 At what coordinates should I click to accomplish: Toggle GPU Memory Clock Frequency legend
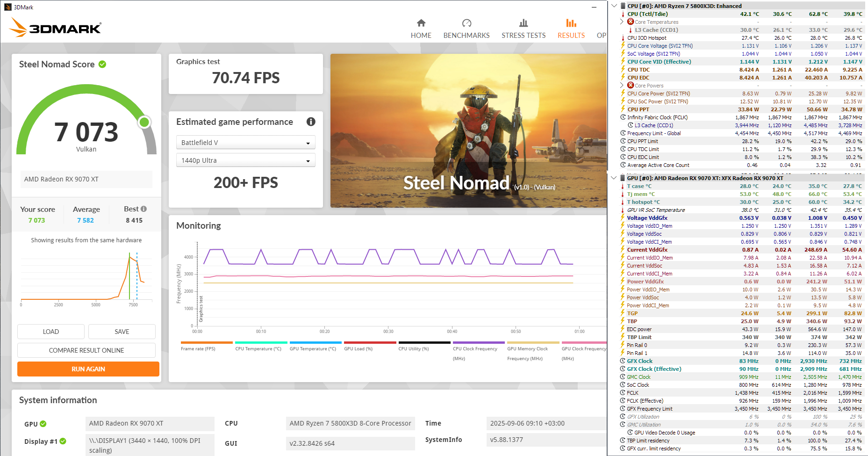(533, 351)
